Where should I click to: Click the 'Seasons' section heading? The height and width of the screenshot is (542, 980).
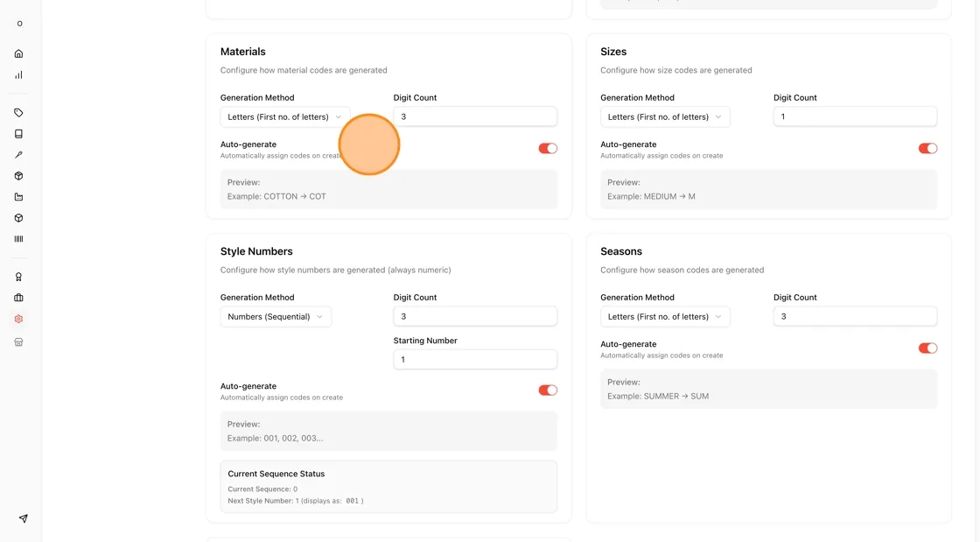coord(621,251)
